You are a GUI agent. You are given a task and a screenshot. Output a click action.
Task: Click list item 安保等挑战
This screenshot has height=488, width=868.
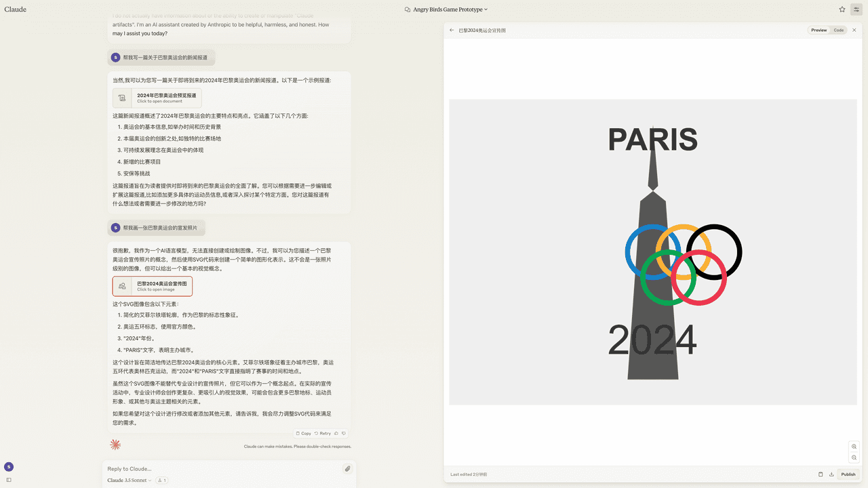[136, 174]
